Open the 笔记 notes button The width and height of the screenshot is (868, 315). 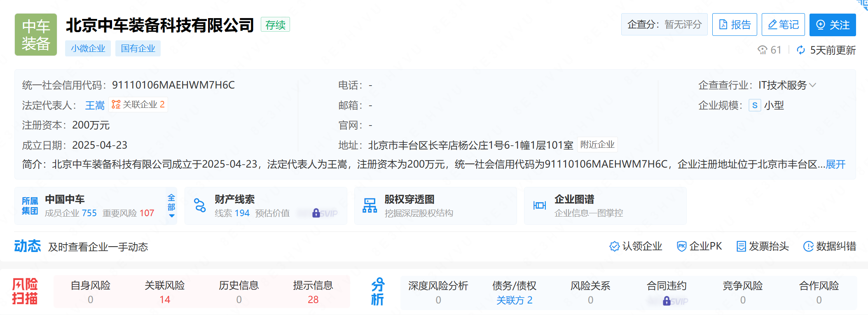pos(783,25)
